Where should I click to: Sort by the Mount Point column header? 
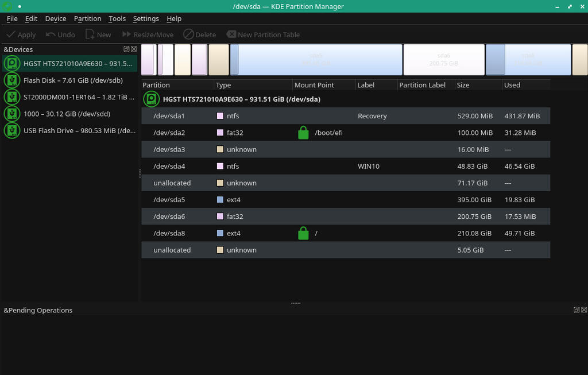(324, 85)
